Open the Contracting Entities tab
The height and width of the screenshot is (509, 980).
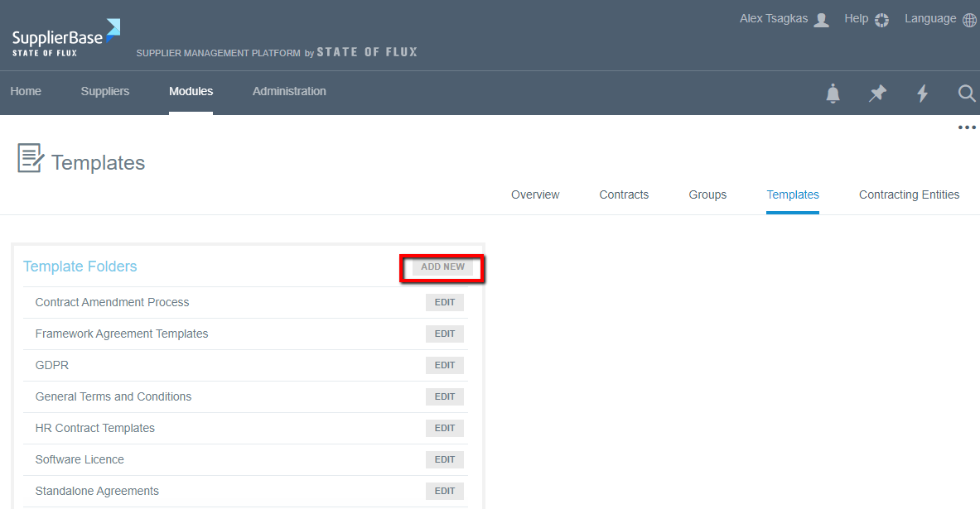[909, 194]
